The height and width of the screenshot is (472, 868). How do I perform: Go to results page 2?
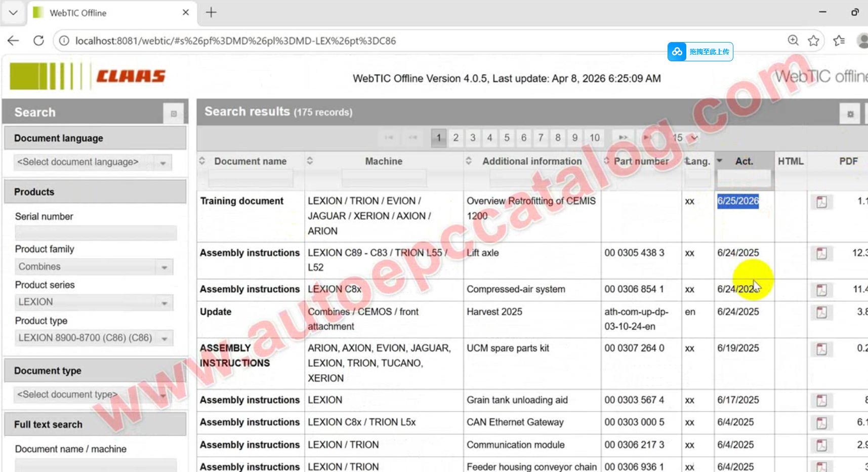coord(456,138)
